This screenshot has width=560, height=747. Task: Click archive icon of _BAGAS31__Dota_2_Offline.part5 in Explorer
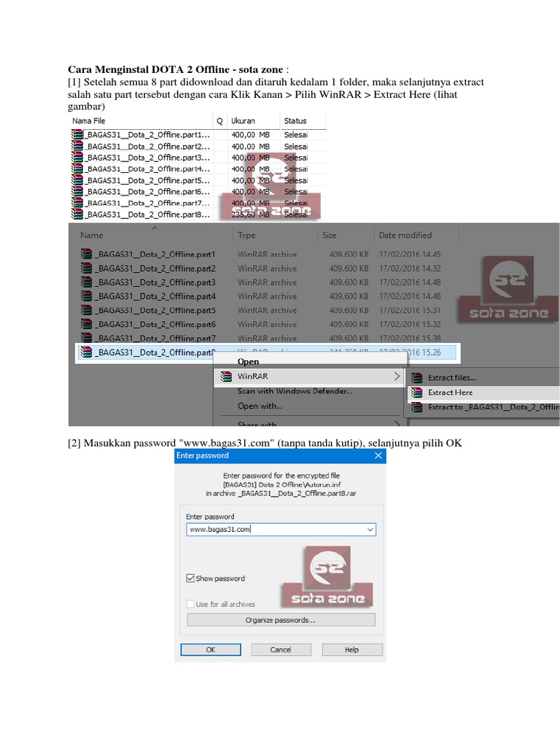(86, 310)
